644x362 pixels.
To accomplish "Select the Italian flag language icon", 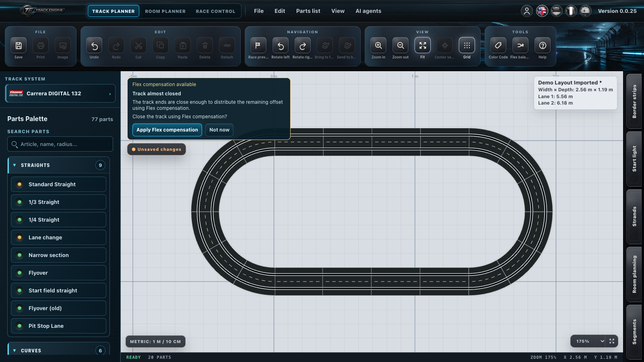I will [571, 11].
